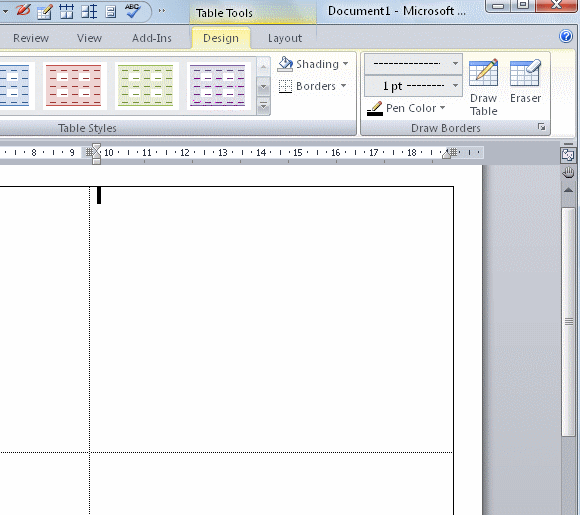580x515 pixels.
Task: Open the Borders dropdown arrow
Action: pyautogui.click(x=343, y=86)
